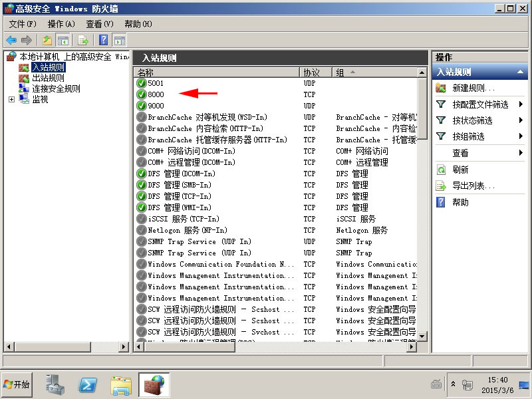Open PowerShell from the taskbar
Screen dimensions: 532x399
89,385
